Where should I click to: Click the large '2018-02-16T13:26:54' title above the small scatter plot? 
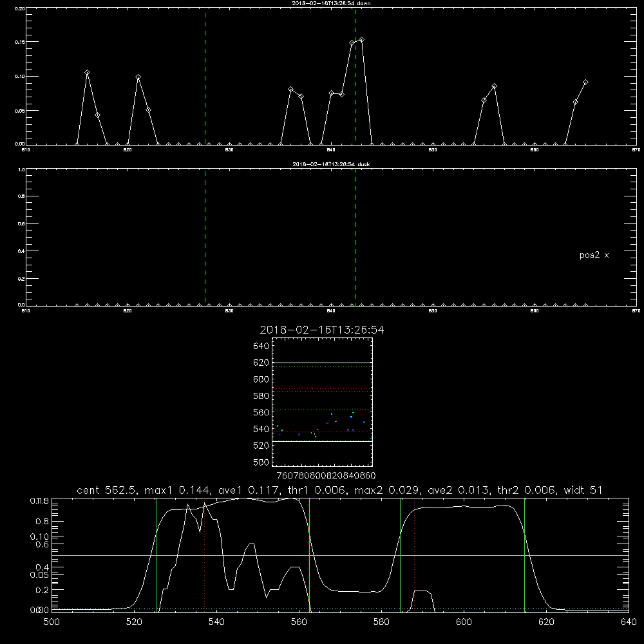click(x=322, y=330)
